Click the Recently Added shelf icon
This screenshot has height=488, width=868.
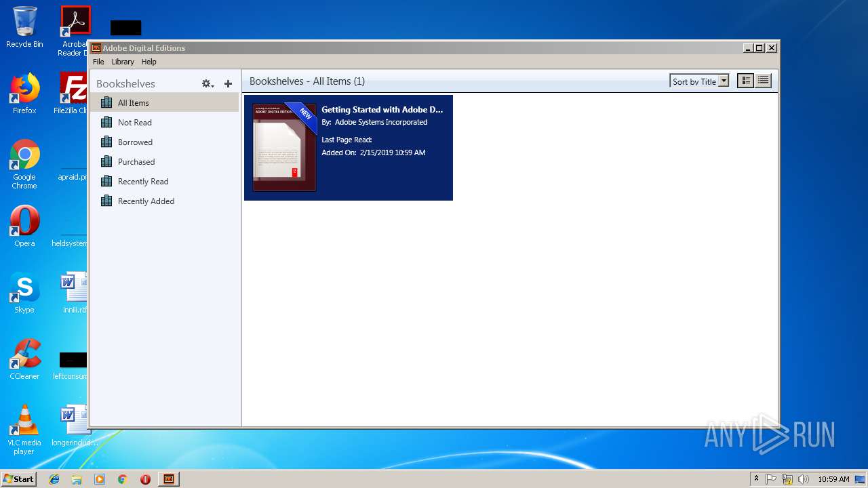(106, 201)
